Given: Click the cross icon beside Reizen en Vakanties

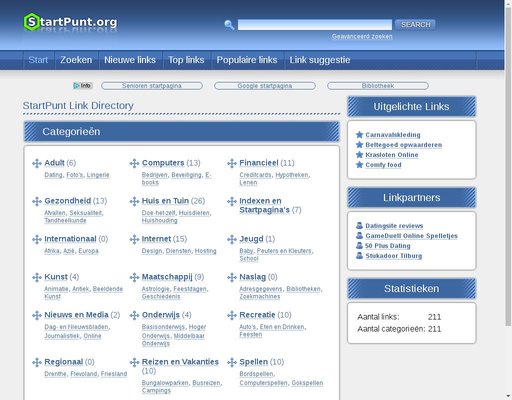Looking at the screenshot, I should (134, 362).
